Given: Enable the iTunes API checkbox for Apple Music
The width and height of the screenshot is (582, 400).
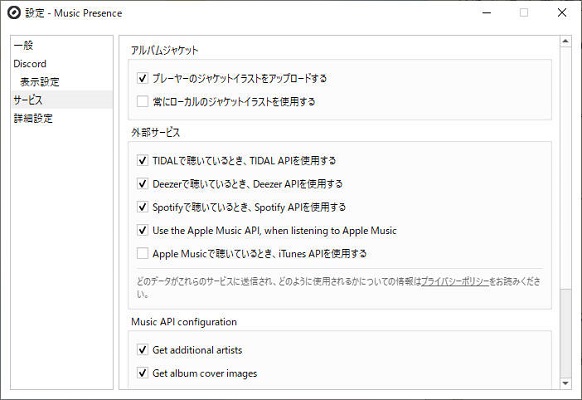Looking at the screenshot, I should (143, 253).
